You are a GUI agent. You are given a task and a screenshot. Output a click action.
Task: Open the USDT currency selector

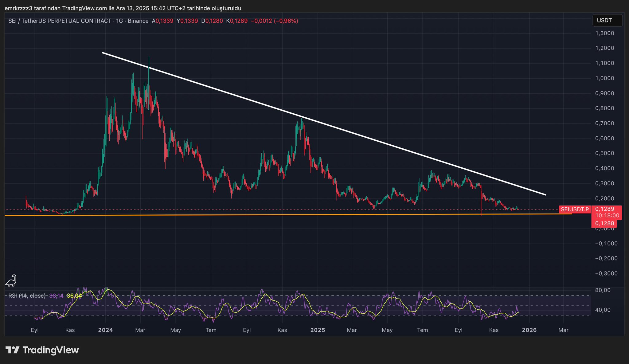tap(607, 21)
